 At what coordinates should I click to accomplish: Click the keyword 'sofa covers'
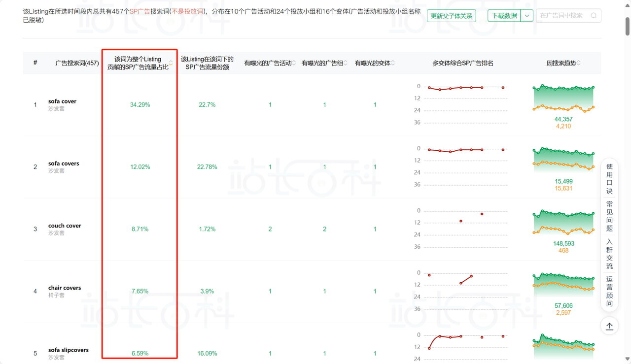pyautogui.click(x=64, y=164)
